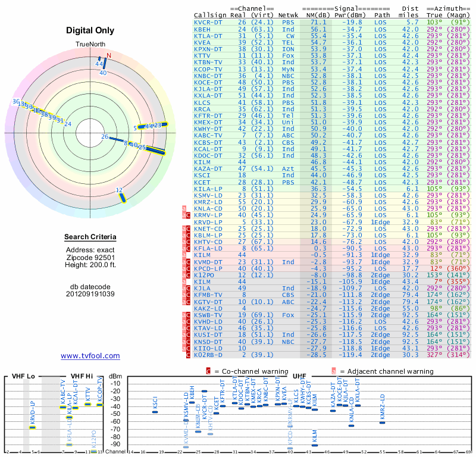Screen dimensions: 476x457
Task: Click the KDOC-DT callsign in the table
Action: [208, 155]
